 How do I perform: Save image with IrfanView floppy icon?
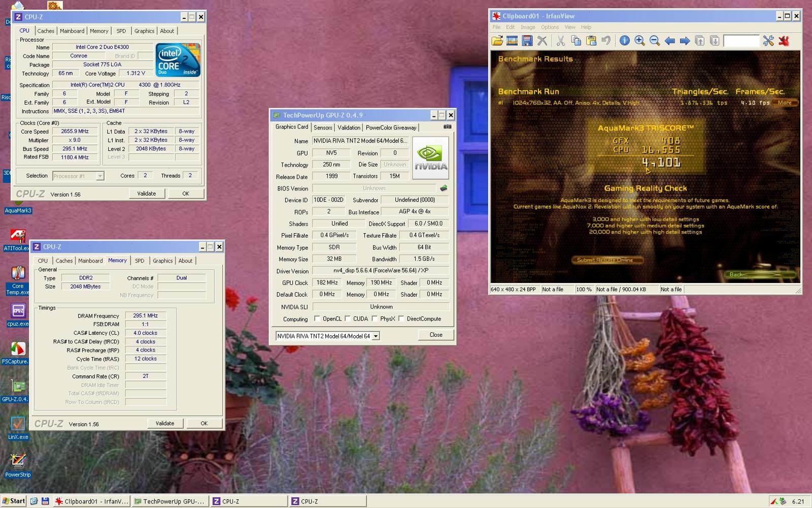(x=527, y=41)
